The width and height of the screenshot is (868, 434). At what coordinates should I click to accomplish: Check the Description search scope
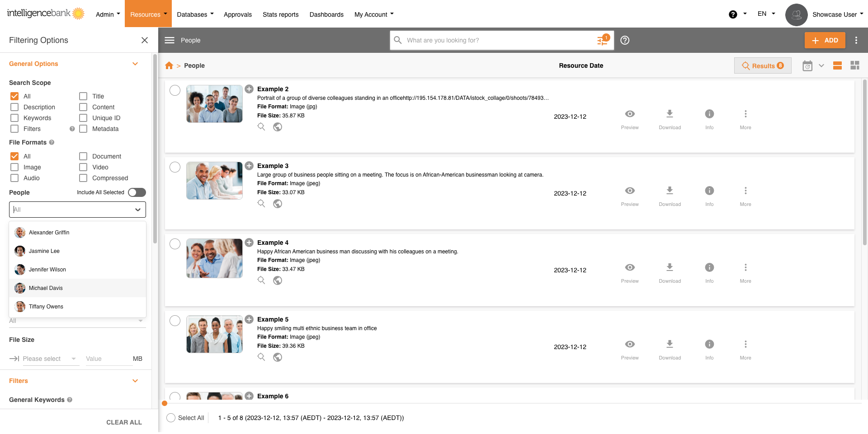click(14, 107)
